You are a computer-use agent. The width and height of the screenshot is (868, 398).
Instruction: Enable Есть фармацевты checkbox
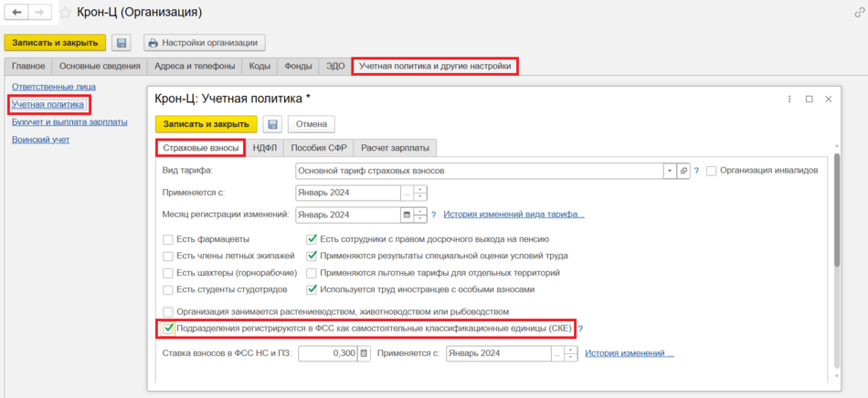pyautogui.click(x=168, y=239)
